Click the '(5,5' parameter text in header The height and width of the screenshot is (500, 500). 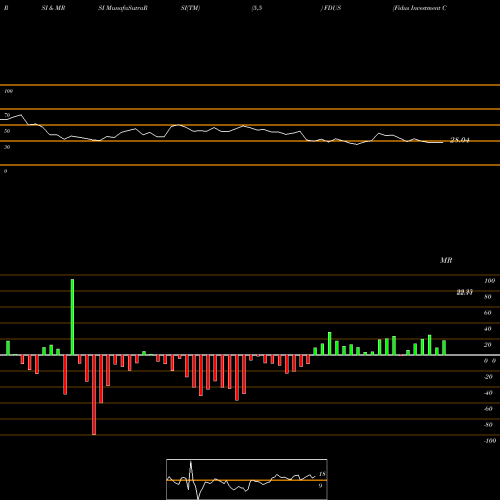coord(257,8)
